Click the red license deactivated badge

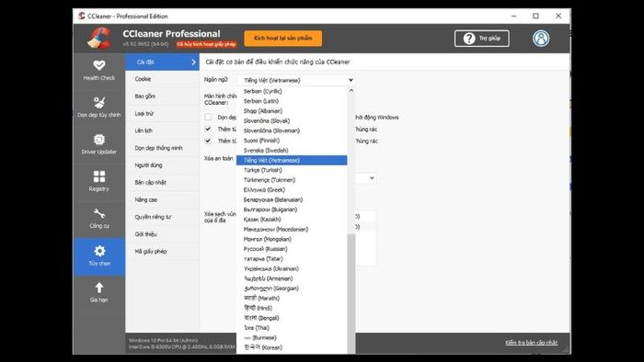(207, 44)
